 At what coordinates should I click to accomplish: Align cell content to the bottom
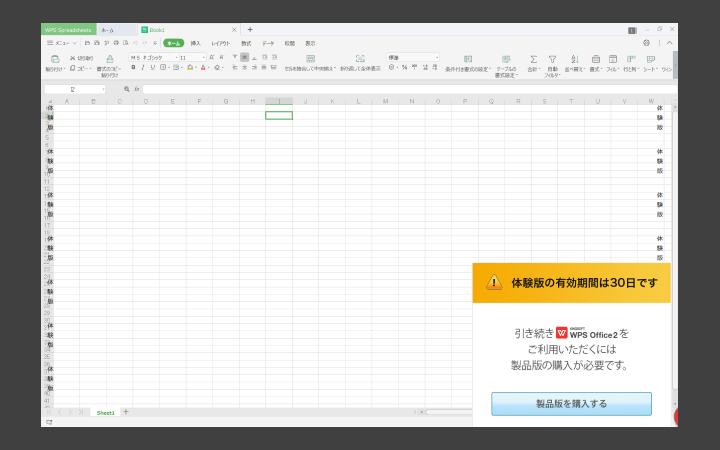tap(254, 57)
